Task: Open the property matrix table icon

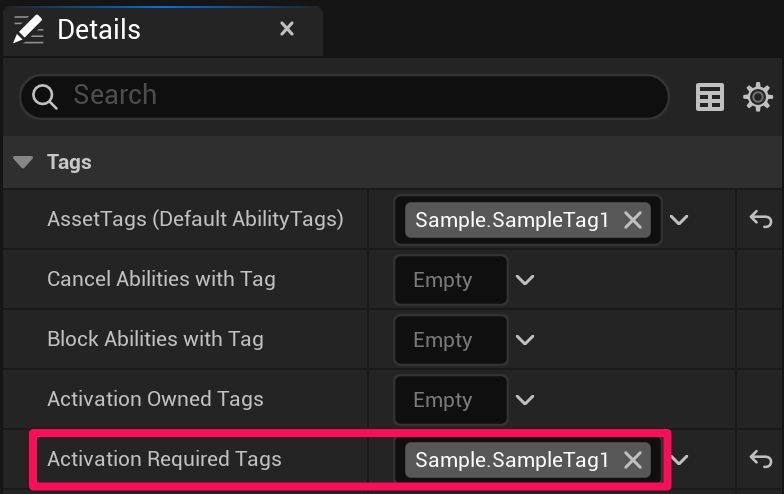Action: point(710,97)
